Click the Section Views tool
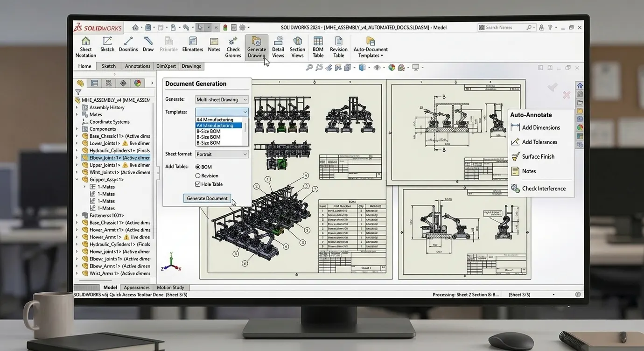644x351 pixels. (x=297, y=47)
